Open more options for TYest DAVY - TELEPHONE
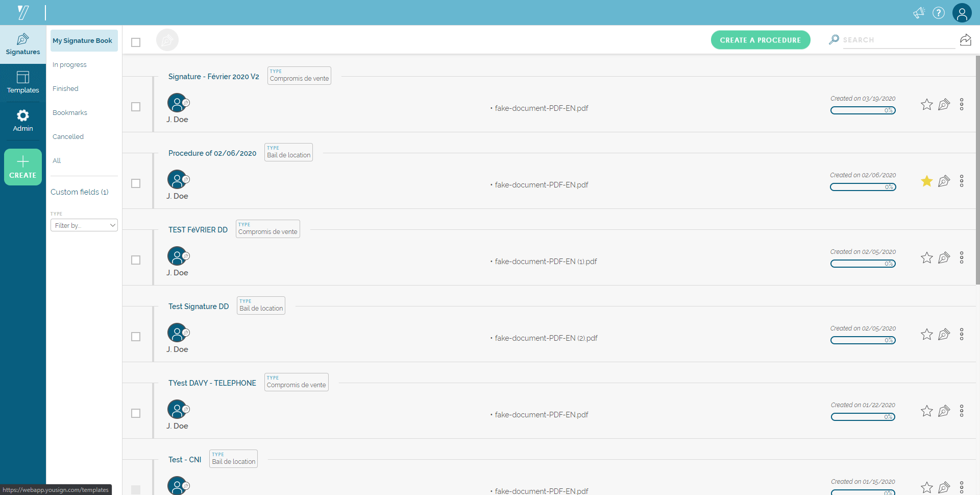This screenshot has width=980, height=495. click(962, 411)
